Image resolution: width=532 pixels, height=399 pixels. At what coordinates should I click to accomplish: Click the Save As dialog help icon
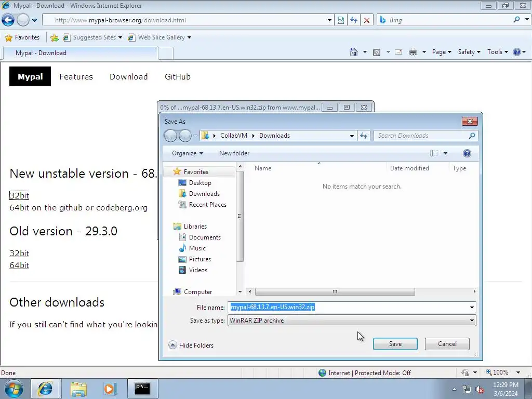pyautogui.click(x=467, y=153)
